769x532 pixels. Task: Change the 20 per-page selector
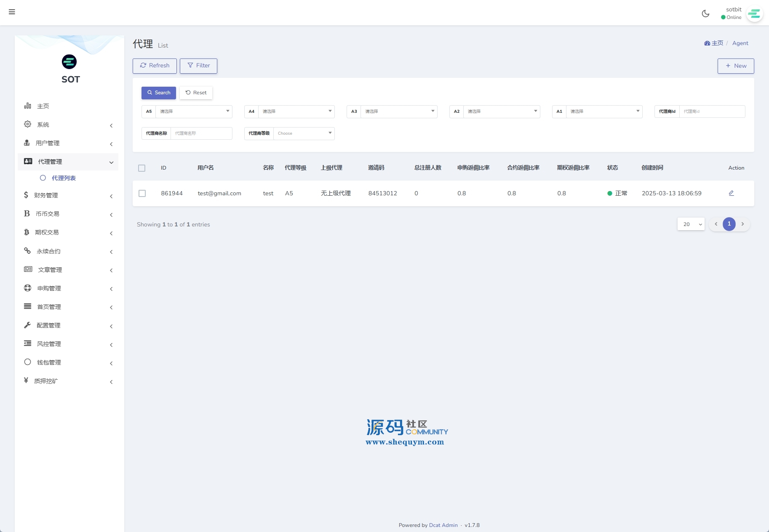click(691, 224)
